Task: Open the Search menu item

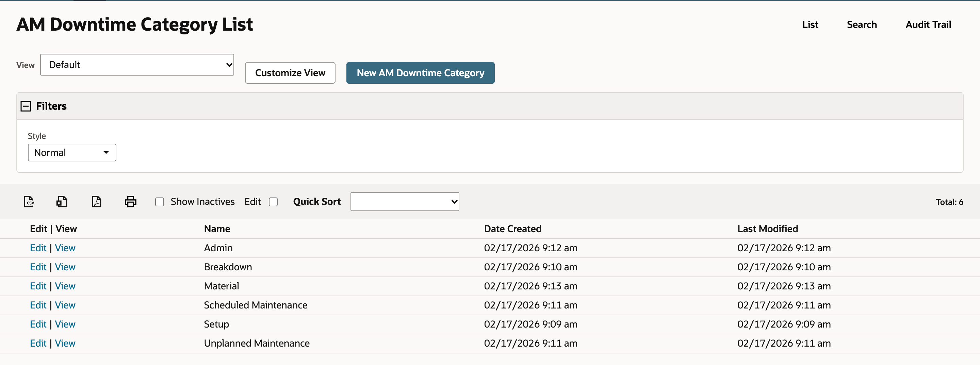Action: 862,25
